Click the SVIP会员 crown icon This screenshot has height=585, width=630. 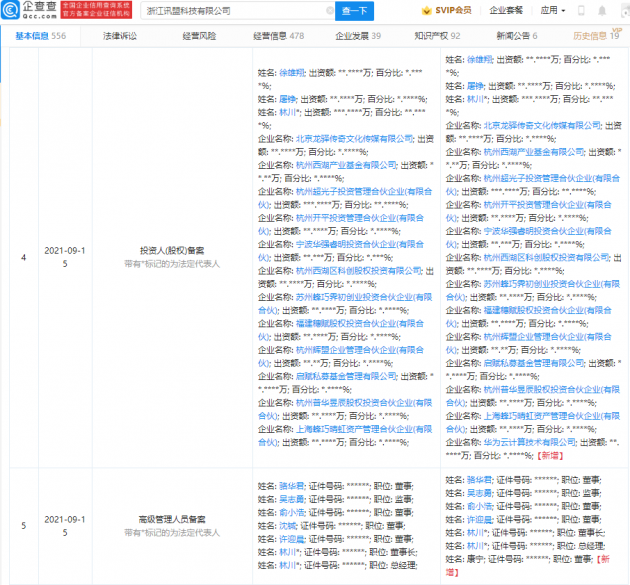click(442, 11)
